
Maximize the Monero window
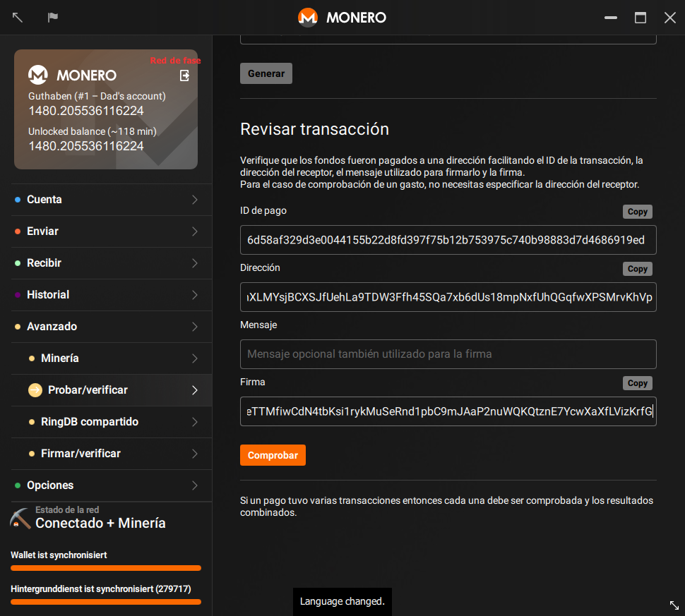[x=641, y=18]
